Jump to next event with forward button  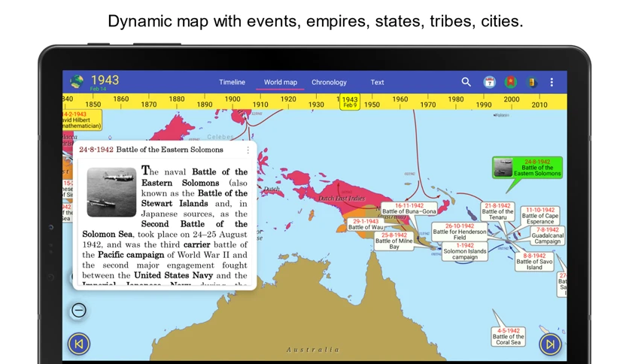click(550, 344)
